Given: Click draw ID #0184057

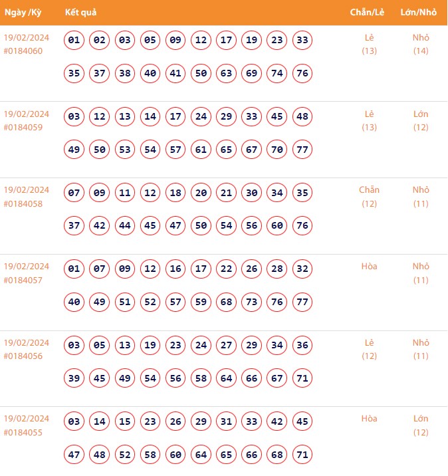Looking at the screenshot, I should pyautogui.click(x=23, y=281).
